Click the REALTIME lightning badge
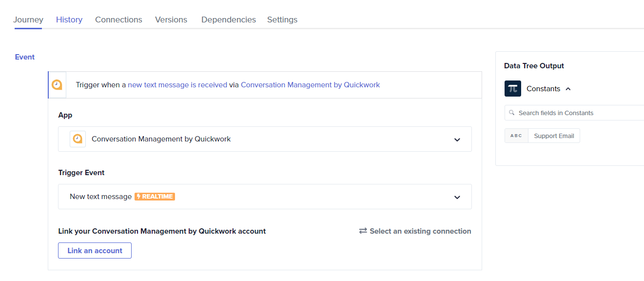This screenshot has height=281, width=644. coord(155,197)
